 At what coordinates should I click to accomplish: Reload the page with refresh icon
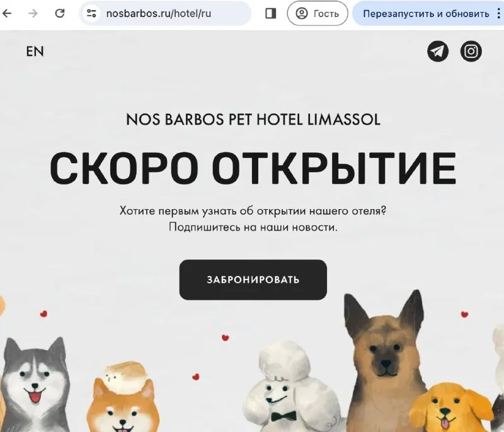(x=60, y=13)
